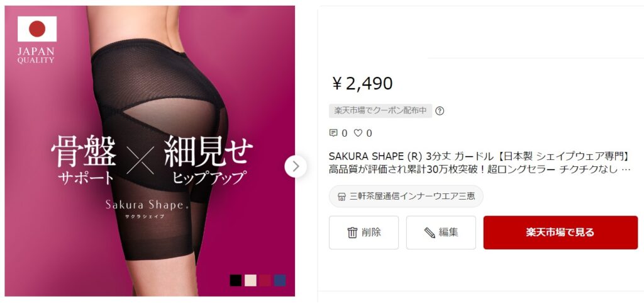
Task: Open the SAKURA SHAPE product title
Action: click(x=480, y=163)
